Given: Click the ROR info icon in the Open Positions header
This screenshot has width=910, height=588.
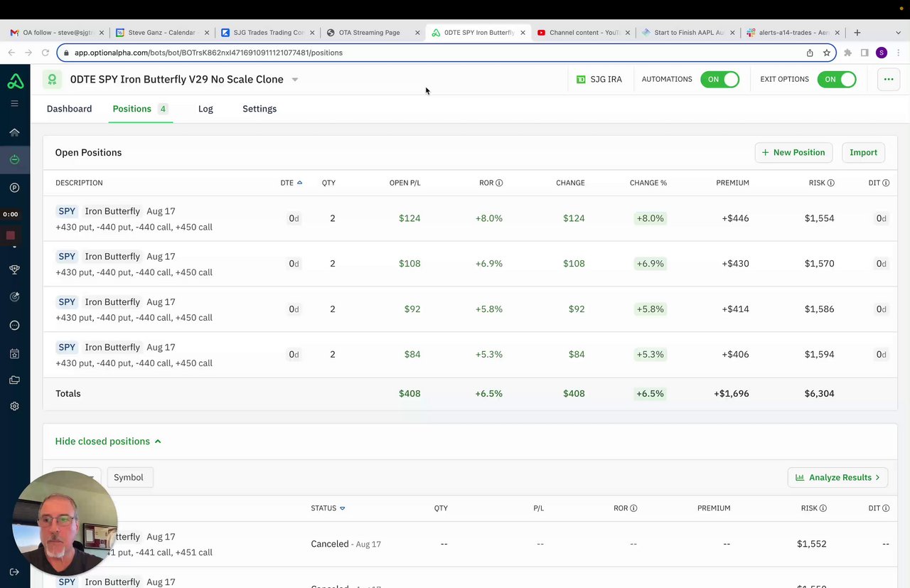Looking at the screenshot, I should (x=499, y=183).
